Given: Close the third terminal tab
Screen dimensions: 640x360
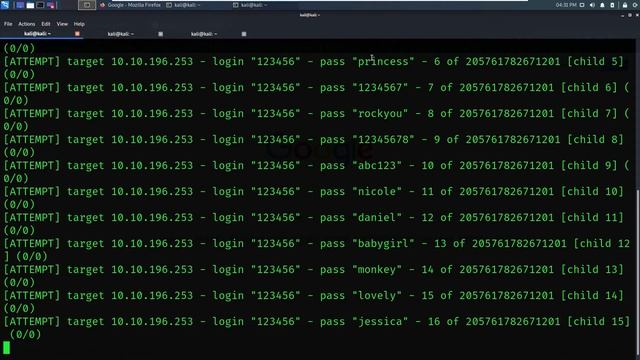Looking at the screenshot, I should (244, 34).
